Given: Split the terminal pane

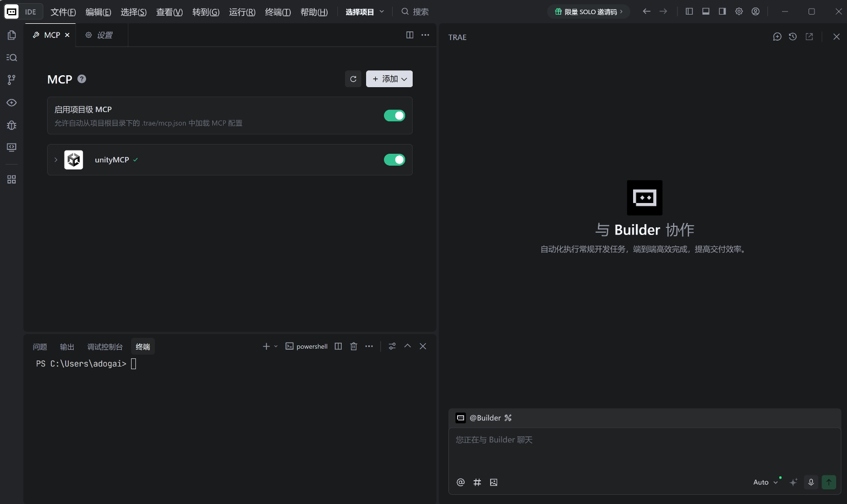Looking at the screenshot, I should pyautogui.click(x=338, y=346).
